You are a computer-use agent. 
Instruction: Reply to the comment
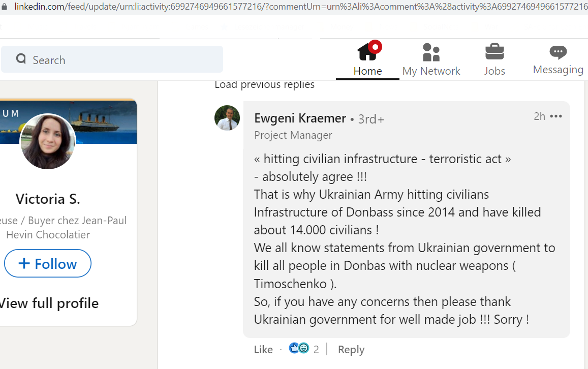(351, 350)
